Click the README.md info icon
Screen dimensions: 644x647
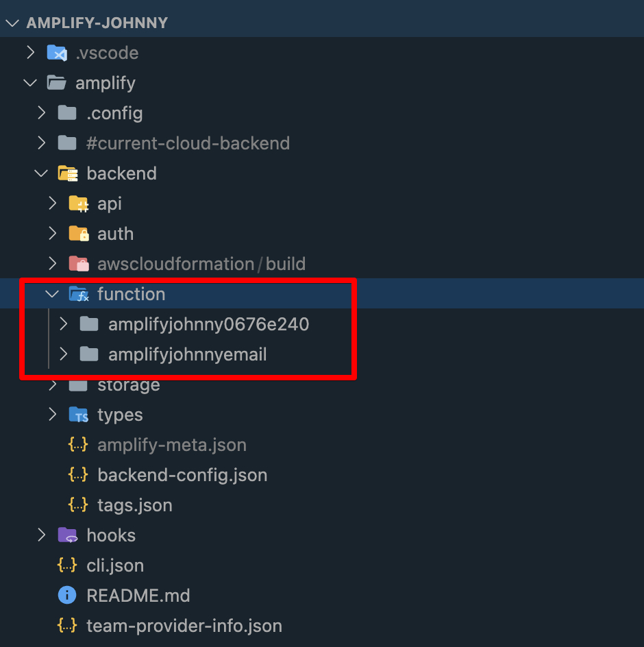coord(67,596)
